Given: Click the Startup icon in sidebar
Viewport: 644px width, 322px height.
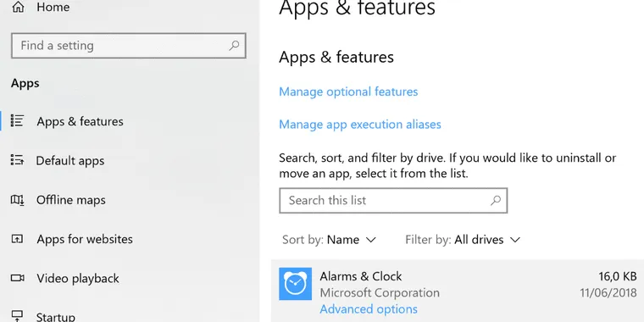Looking at the screenshot, I should coord(17,316).
